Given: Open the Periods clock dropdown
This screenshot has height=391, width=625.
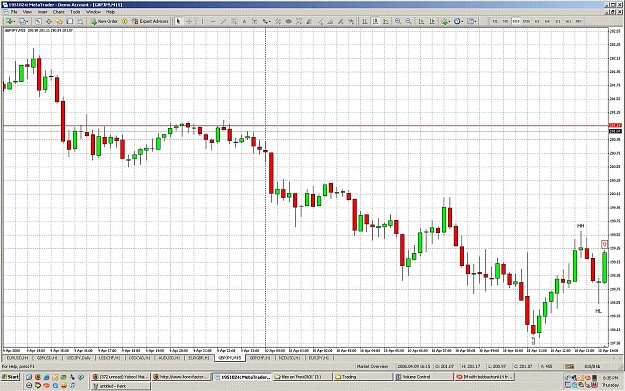Looking at the screenshot, I should point(458,22).
